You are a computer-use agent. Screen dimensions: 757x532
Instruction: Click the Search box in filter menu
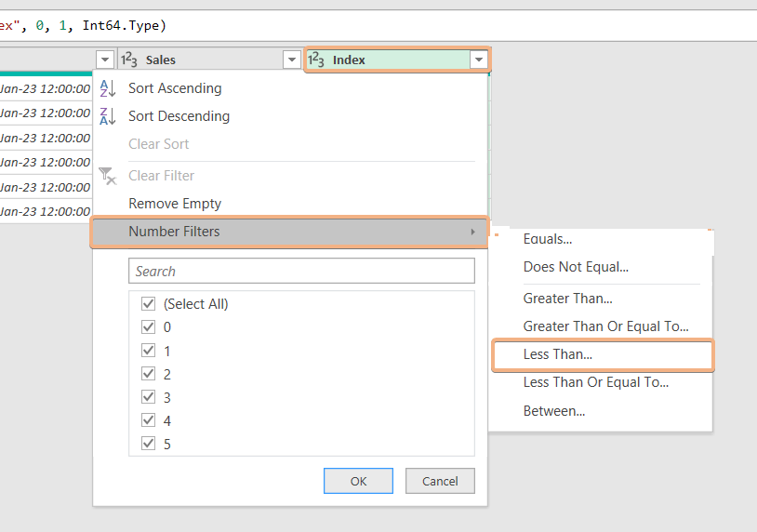coord(301,271)
